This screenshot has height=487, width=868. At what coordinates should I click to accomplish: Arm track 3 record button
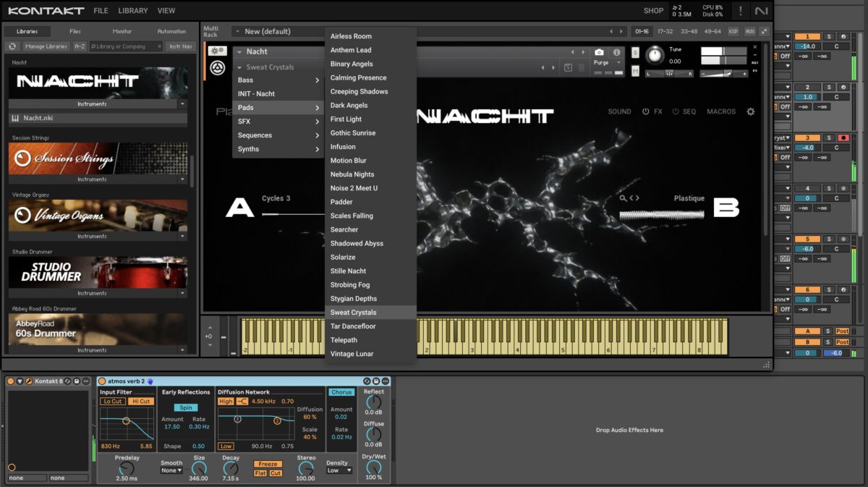pyautogui.click(x=843, y=137)
